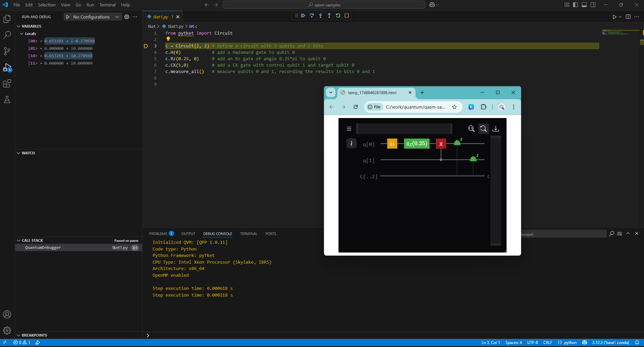Open Accounts menu in activity bar
Screen dimensions: 644x347
click(7, 314)
